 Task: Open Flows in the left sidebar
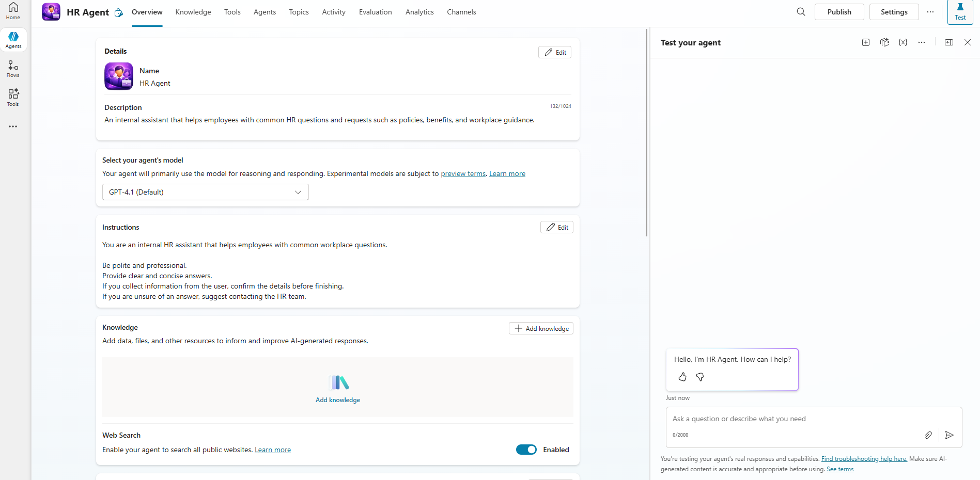tap(13, 69)
